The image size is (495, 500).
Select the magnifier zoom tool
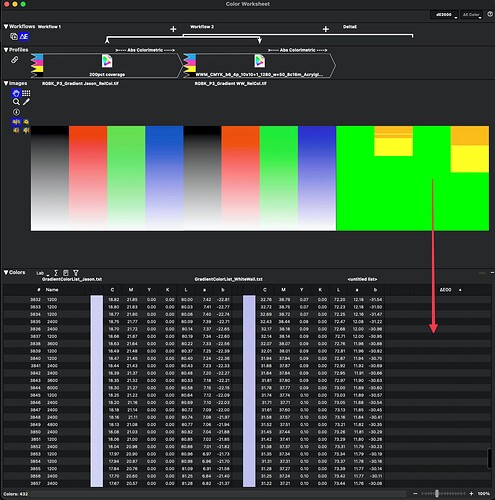tap(16, 102)
